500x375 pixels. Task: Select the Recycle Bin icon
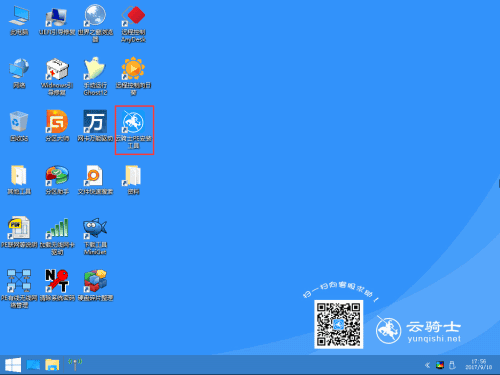point(19,125)
